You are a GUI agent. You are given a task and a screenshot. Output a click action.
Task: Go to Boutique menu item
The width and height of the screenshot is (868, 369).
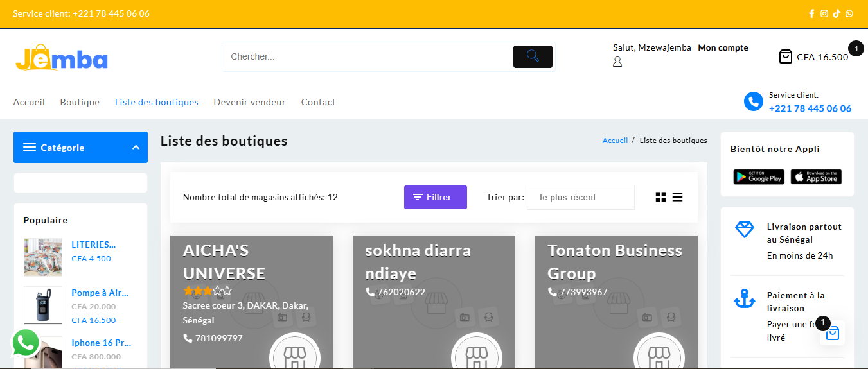[x=80, y=102]
